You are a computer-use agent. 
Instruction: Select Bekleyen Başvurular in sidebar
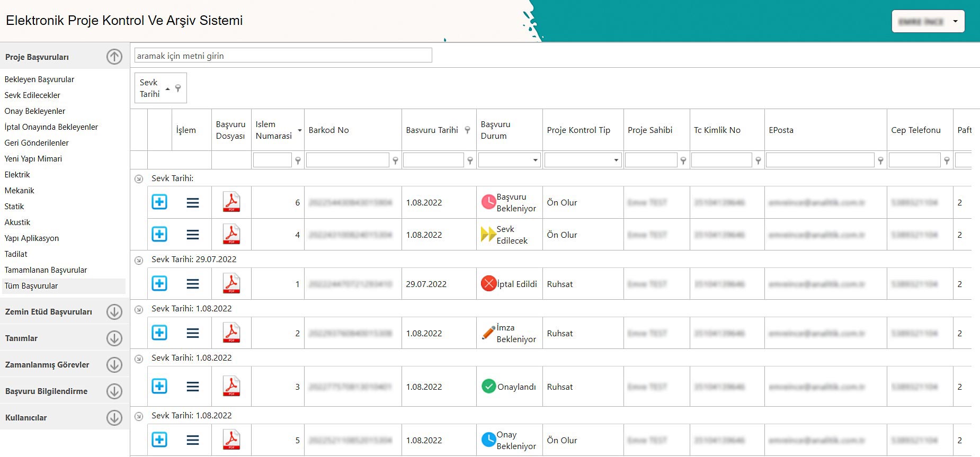39,79
